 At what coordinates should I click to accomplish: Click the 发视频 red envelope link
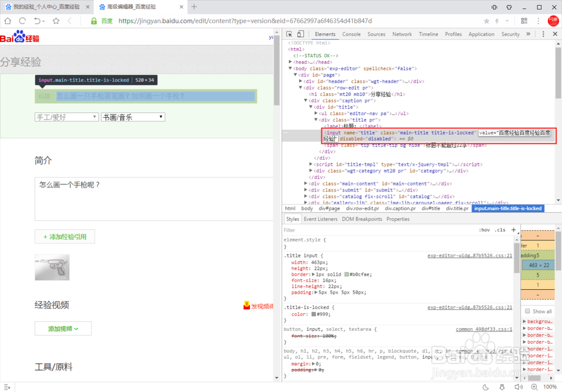tap(259, 306)
